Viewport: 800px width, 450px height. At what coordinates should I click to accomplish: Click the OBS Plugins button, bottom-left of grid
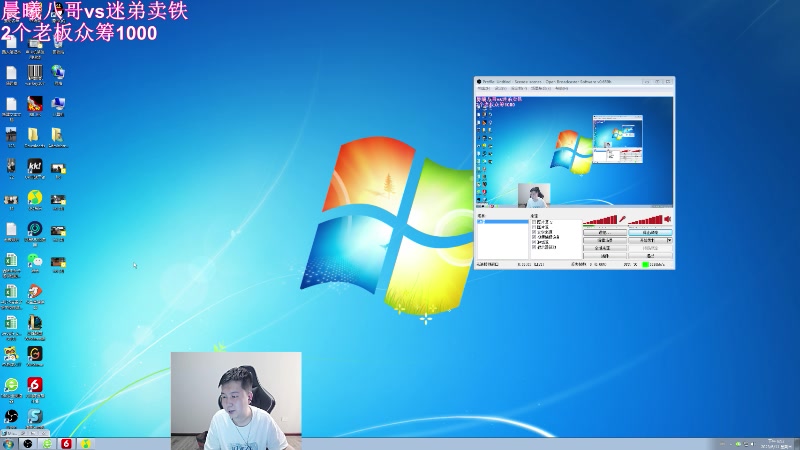pos(605,256)
